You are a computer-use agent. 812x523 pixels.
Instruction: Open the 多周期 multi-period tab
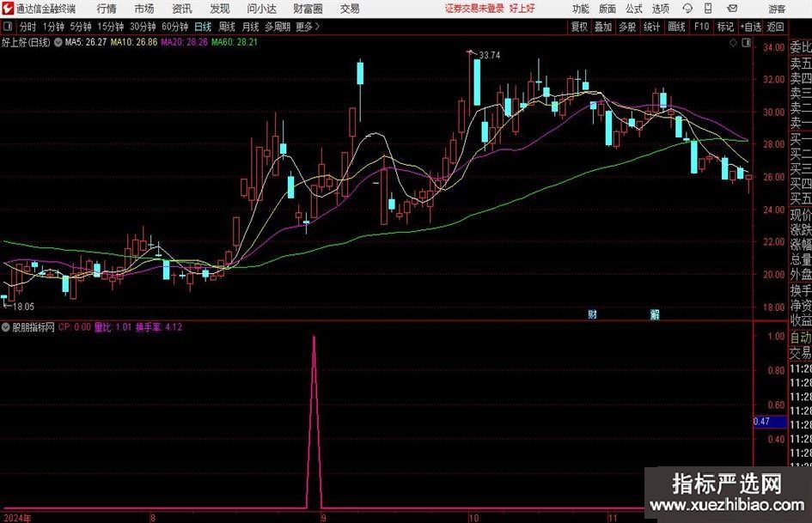(x=277, y=27)
